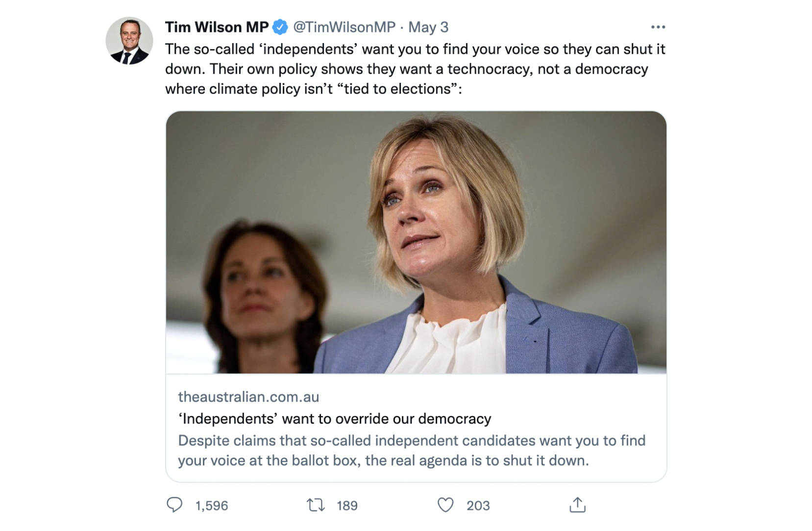Screen dimensions: 812x531
Task: Click the retweet icon
Action: [x=316, y=505]
